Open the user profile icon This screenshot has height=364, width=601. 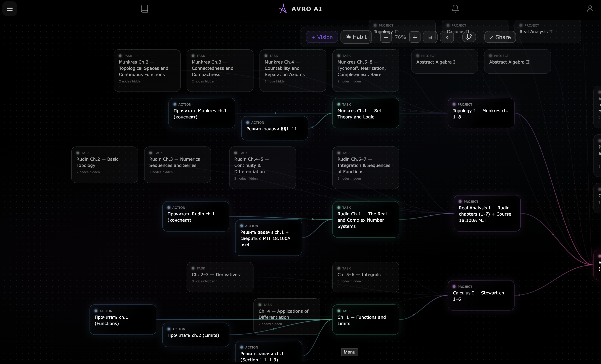[590, 9]
